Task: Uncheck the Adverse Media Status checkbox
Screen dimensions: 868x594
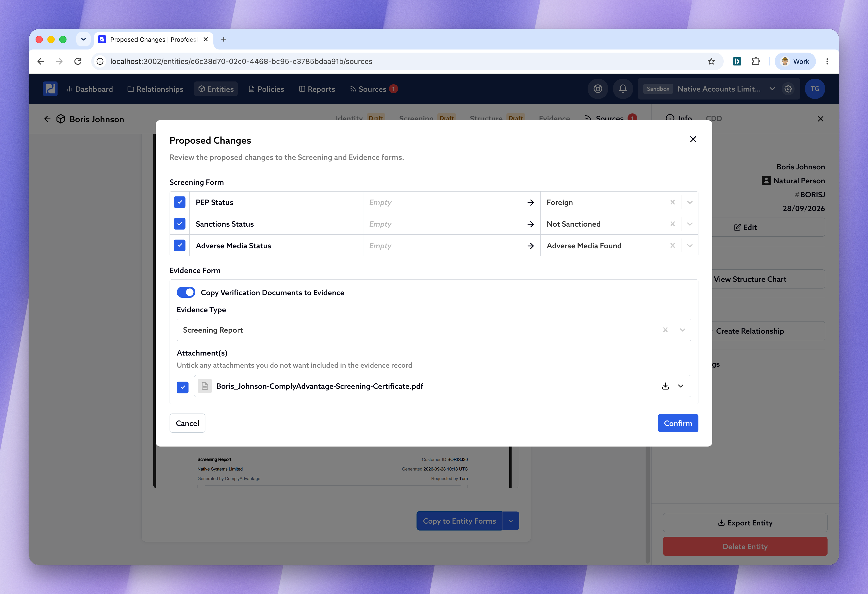Action: tap(180, 245)
